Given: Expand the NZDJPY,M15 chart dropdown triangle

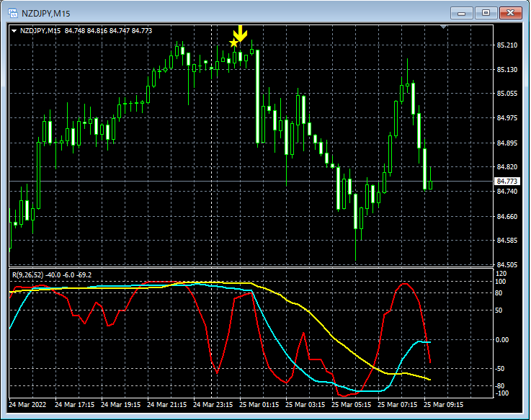Looking at the screenshot, I should point(14,31).
